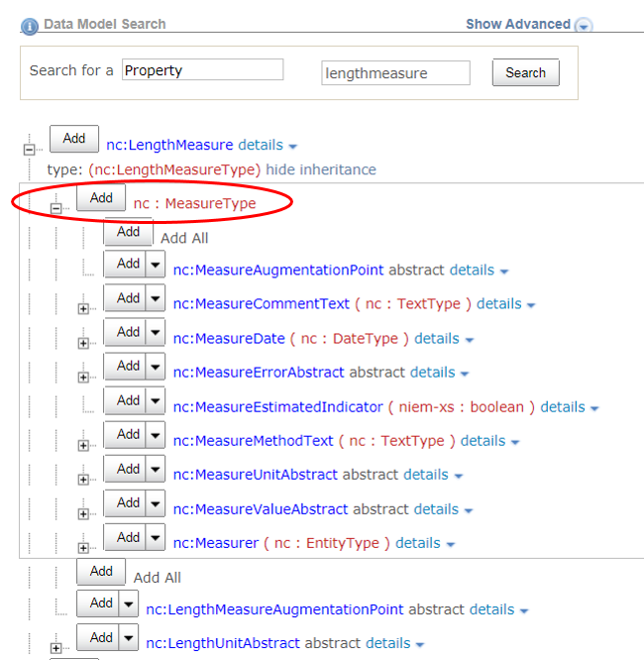The width and height of the screenshot is (644, 660).
Task: Expand the nc:MeasureCommentText tree node
Action: pos(83,309)
